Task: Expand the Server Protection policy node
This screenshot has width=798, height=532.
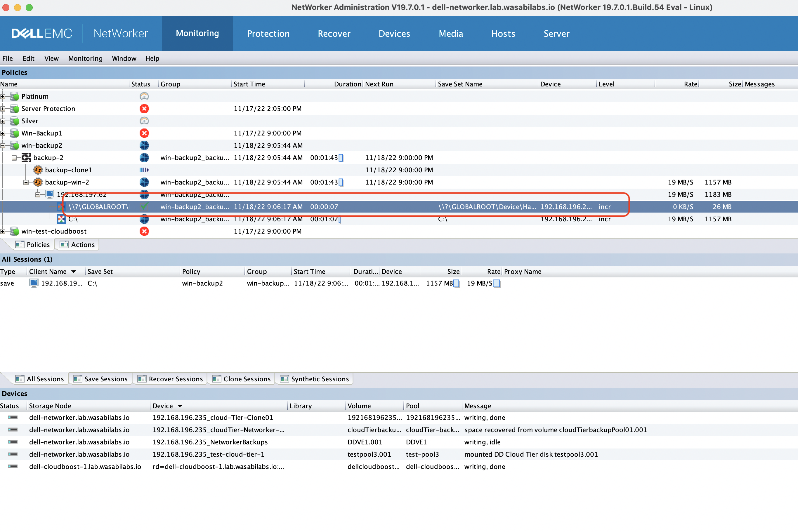Action: pos(3,109)
